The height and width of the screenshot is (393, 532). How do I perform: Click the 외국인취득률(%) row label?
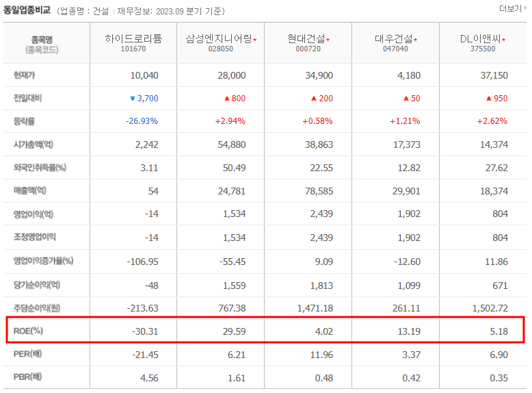coord(40,168)
